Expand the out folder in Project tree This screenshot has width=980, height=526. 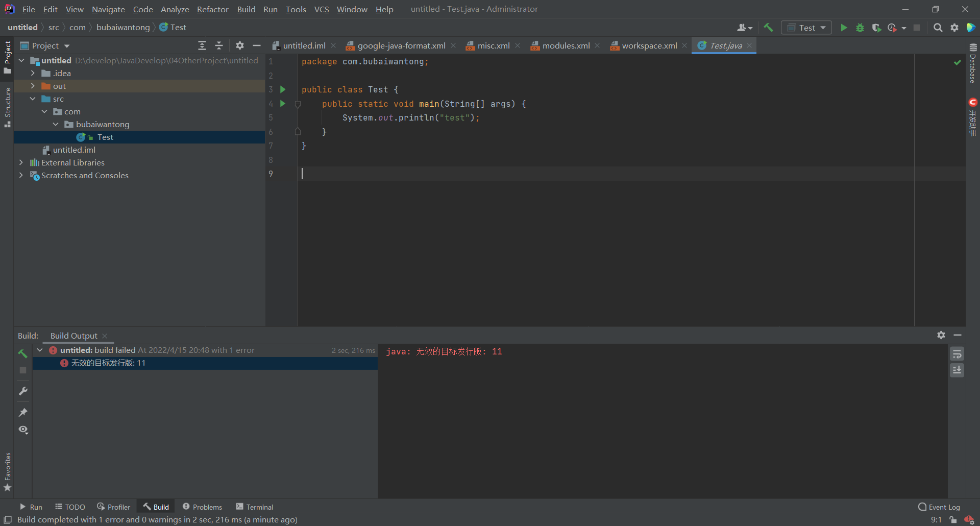33,86
